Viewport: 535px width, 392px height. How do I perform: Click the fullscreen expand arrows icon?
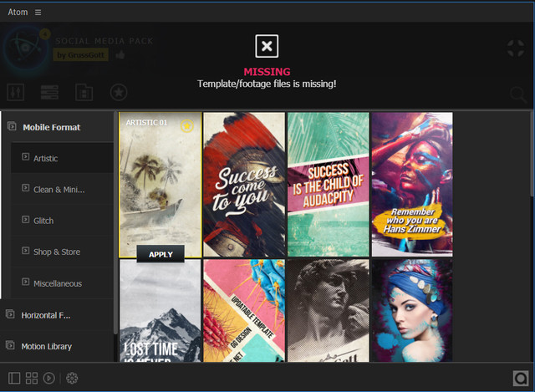tap(516, 48)
